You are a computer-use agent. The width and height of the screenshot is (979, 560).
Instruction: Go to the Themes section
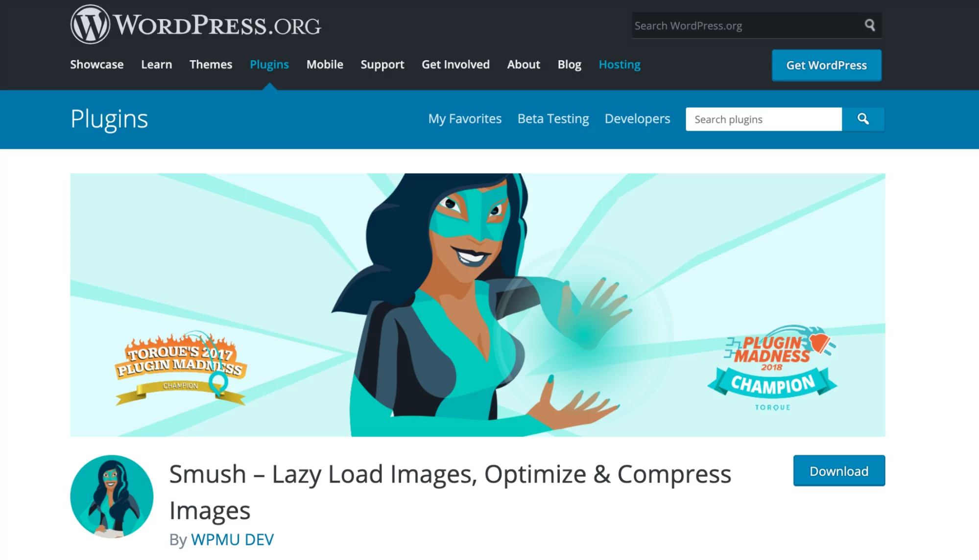211,65
